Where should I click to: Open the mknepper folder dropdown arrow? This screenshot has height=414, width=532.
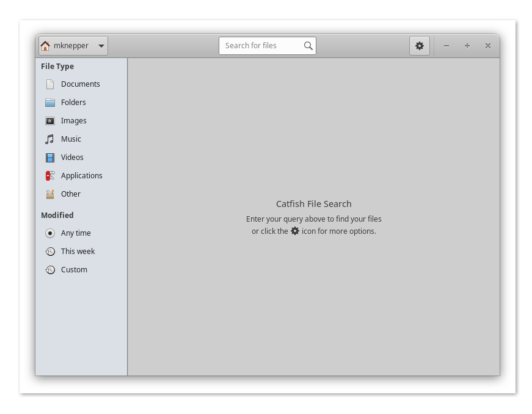tap(101, 46)
